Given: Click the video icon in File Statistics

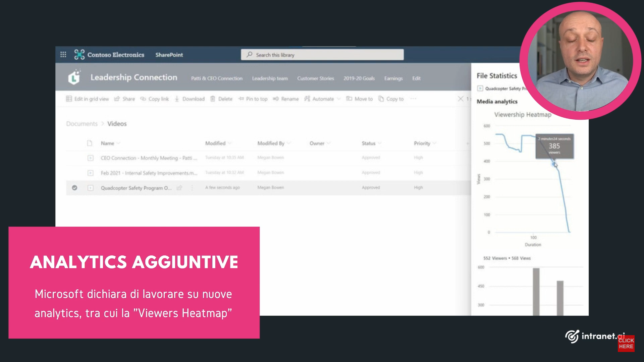Looking at the screenshot, I should click(x=480, y=88).
